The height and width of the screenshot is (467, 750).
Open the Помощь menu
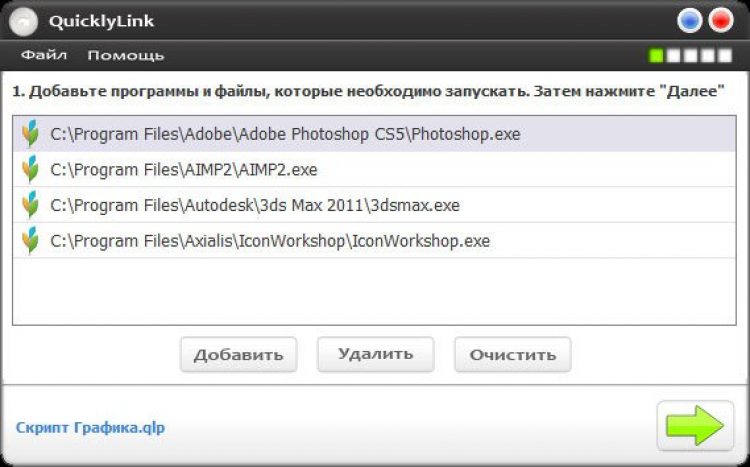pos(126,55)
